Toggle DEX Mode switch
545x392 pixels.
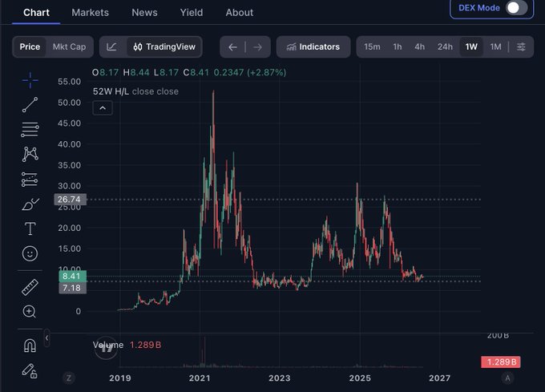point(516,8)
